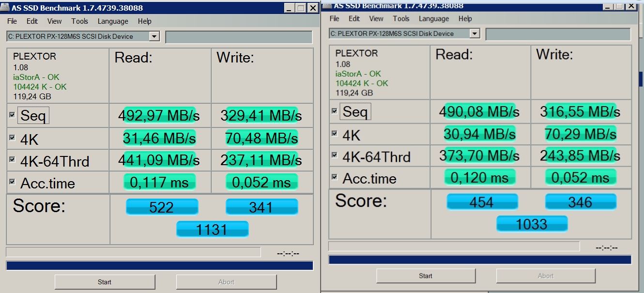Toggle Acc.time checkbox in right window

click(x=334, y=177)
